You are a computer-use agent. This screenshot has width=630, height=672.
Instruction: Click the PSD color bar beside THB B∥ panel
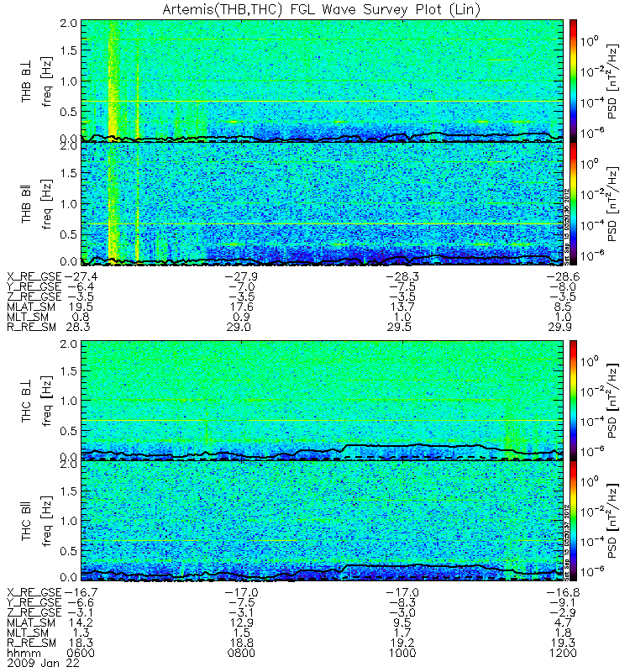(x=573, y=203)
